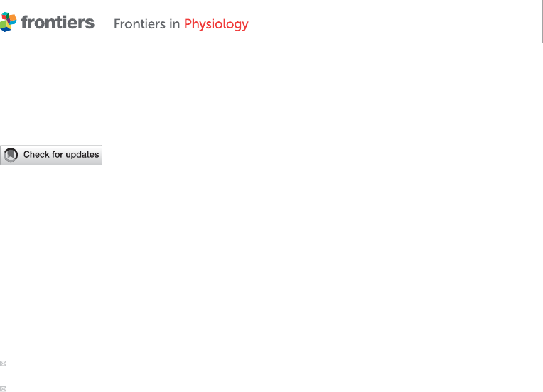Click the bookmark icon inside Check for updates

tap(11, 155)
